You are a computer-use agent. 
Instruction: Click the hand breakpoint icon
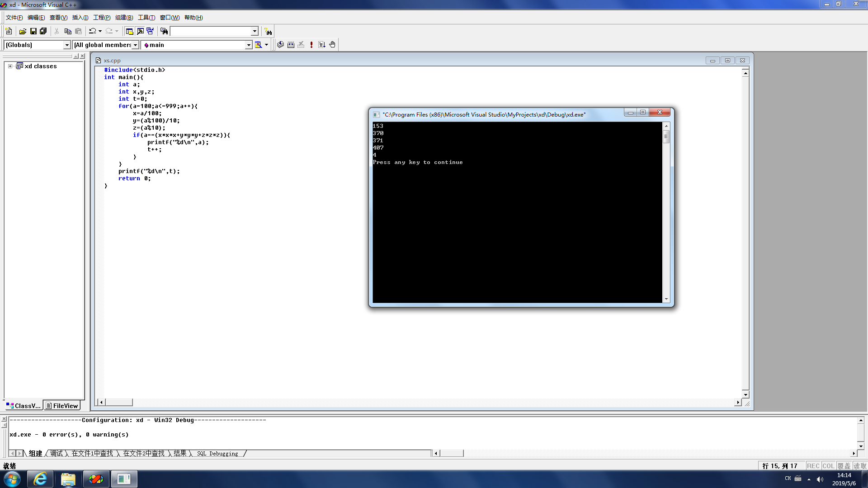tap(332, 45)
